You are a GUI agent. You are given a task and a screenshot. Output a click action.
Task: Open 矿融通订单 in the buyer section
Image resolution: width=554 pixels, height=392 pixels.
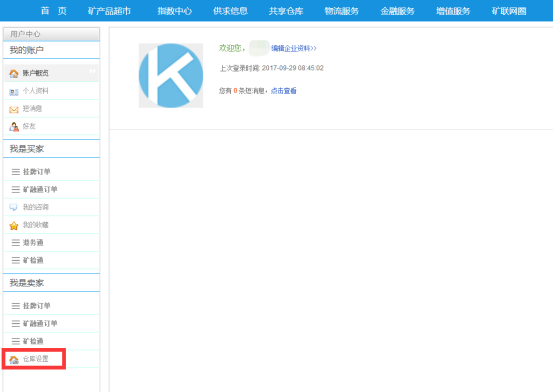[x=40, y=189]
